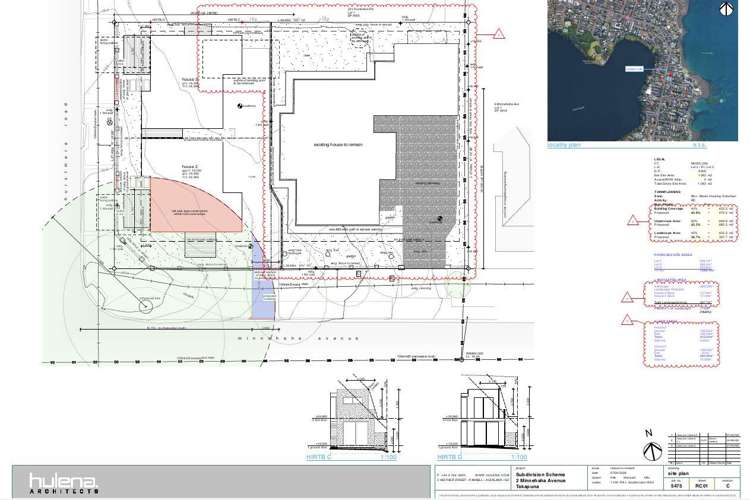Click the 'Minnehaha Avenue' street label

click(298, 338)
